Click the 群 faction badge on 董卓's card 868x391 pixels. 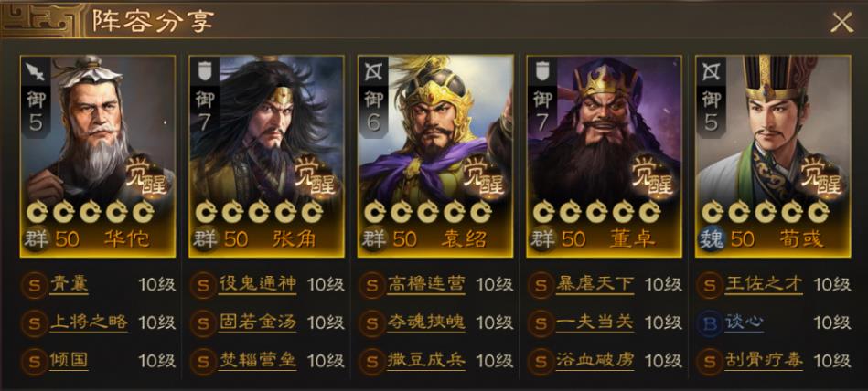pyautogui.click(x=542, y=239)
